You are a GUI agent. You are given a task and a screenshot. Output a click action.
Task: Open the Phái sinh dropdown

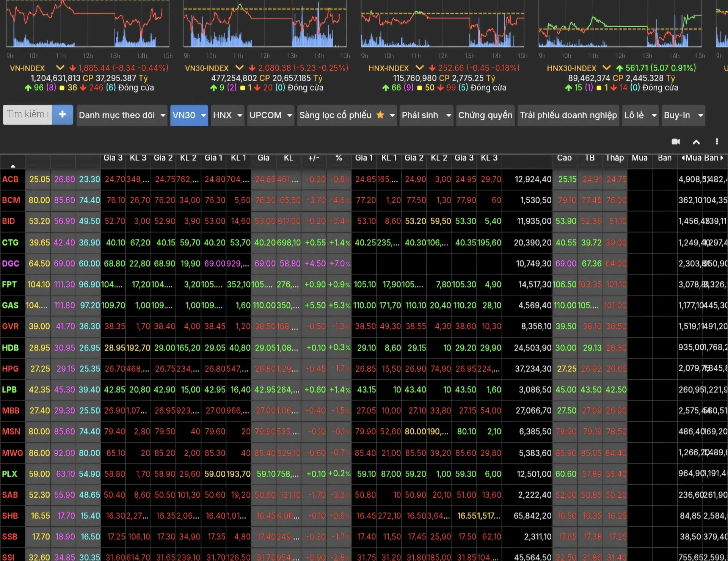(x=426, y=115)
